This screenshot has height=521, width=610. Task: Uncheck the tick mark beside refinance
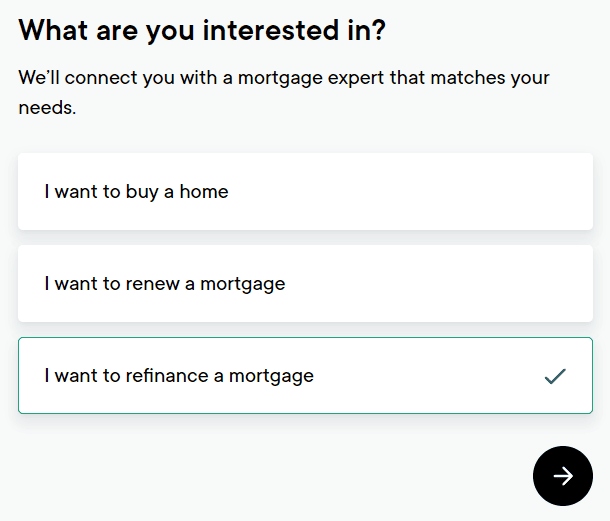[555, 376]
